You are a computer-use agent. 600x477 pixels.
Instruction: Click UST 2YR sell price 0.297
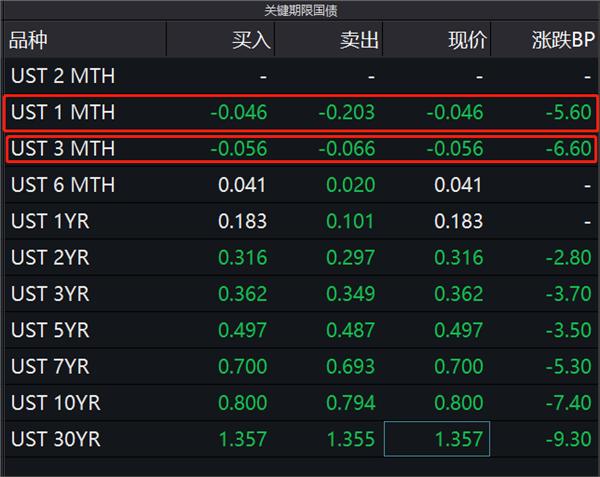[x=351, y=258]
